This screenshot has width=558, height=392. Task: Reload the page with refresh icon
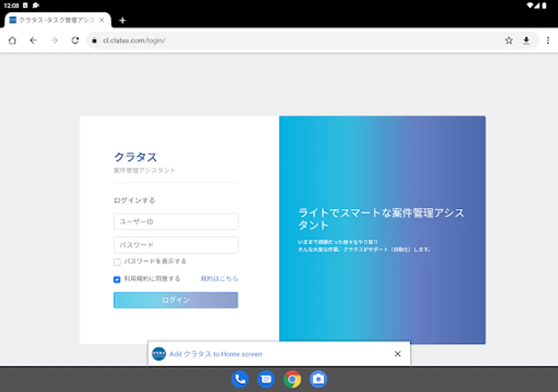[75, 41]
